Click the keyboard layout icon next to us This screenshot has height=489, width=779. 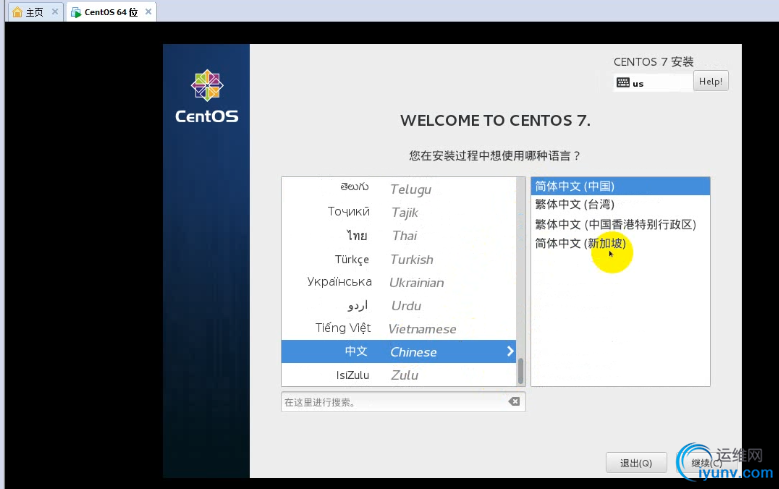623,82
